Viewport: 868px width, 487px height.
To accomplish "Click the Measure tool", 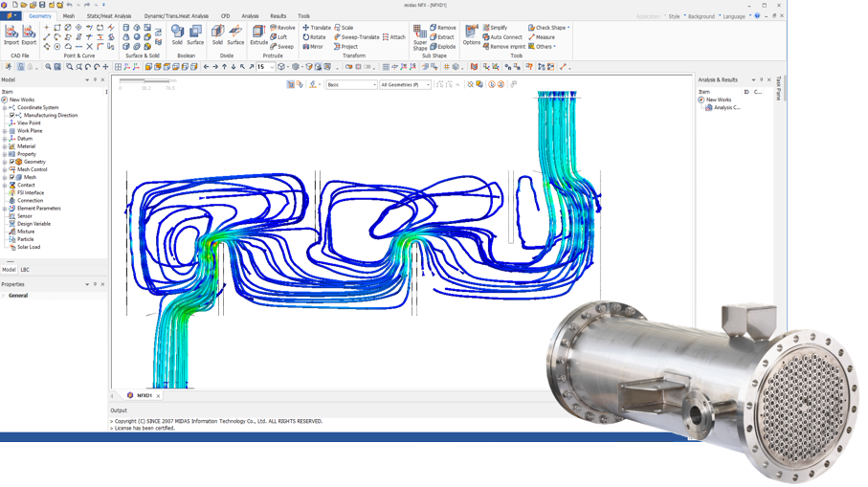I will coord(542,37).
